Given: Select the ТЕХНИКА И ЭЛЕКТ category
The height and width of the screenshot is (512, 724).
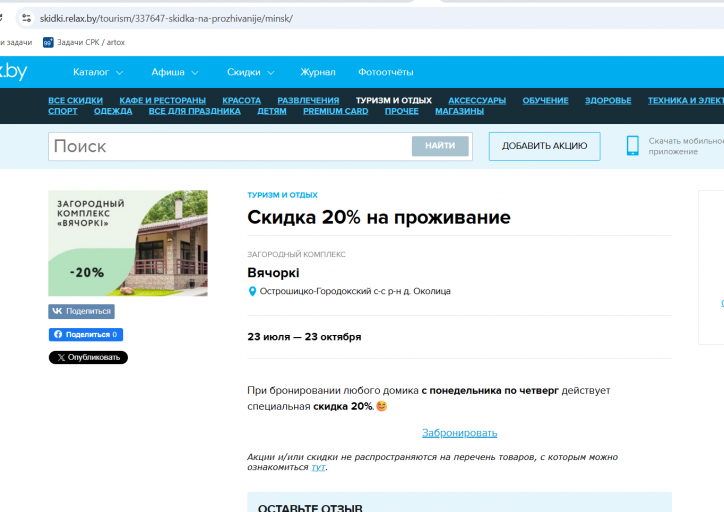Looking at the screenshot, I should tap(686, 101).
